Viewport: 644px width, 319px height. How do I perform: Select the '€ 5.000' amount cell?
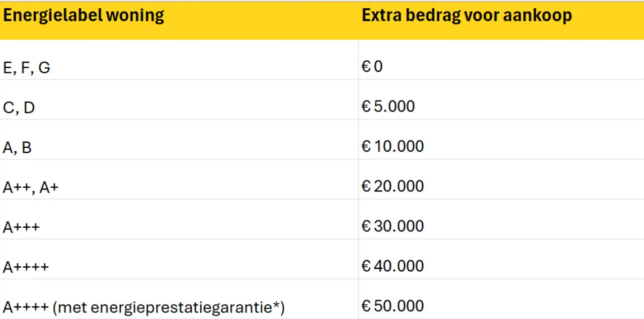(x=501, y=99)
